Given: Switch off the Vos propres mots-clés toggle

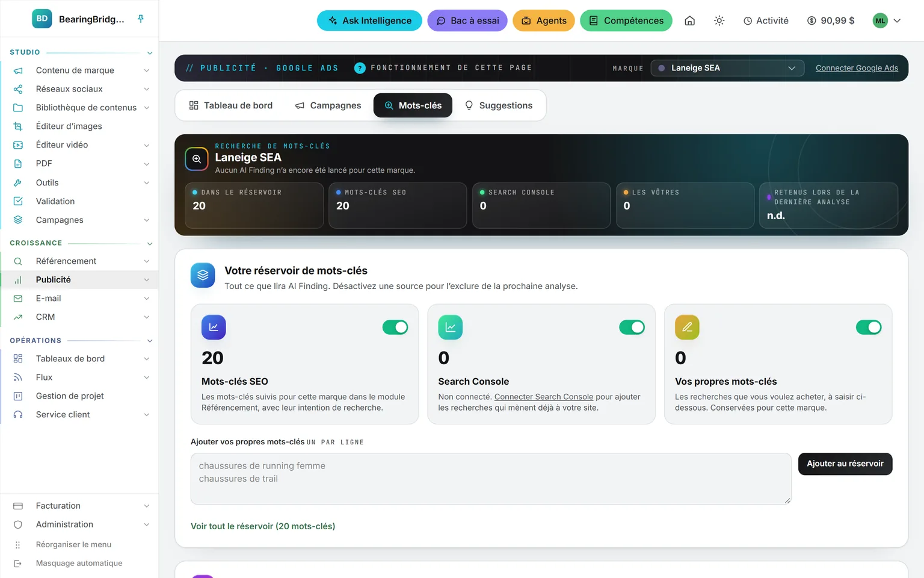Looking at the screenshot, I should 869,328.
